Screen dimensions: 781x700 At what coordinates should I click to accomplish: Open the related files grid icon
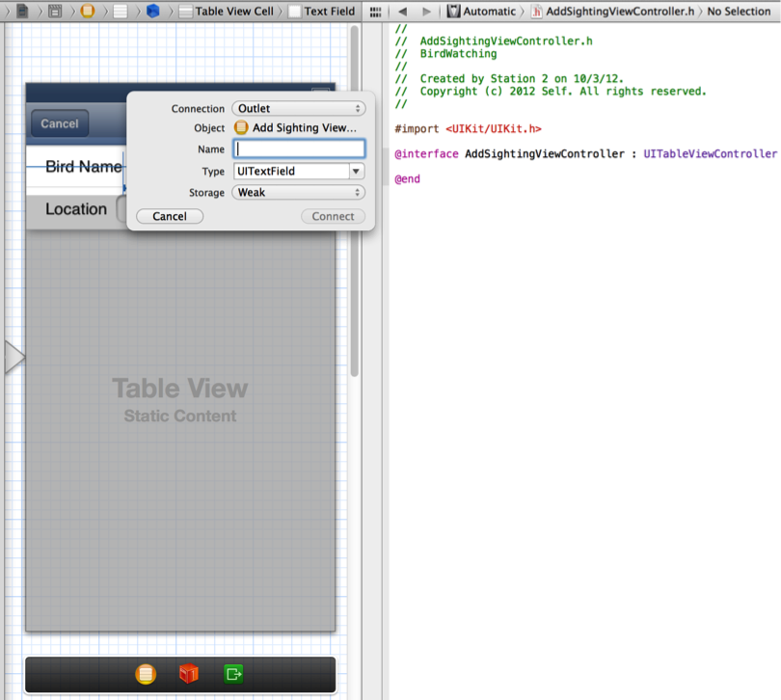pyautogui.click(x=375, y=12)
